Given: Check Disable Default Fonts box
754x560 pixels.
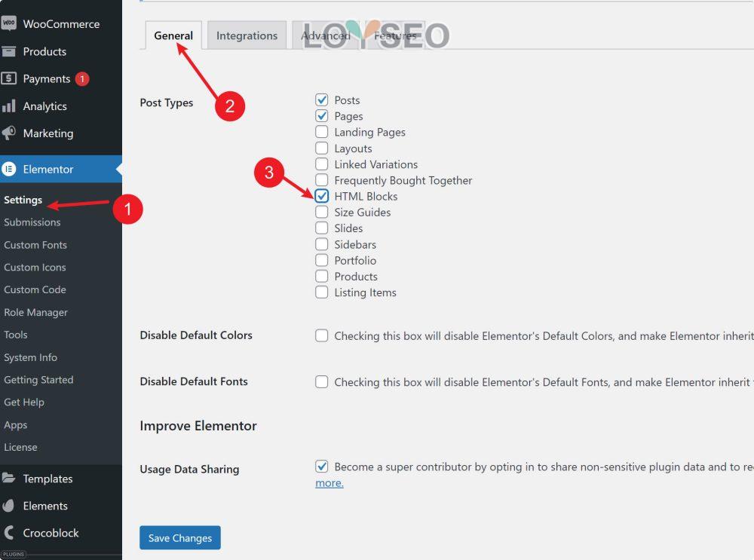Looking at the screenshot, I should click(322, 381).
